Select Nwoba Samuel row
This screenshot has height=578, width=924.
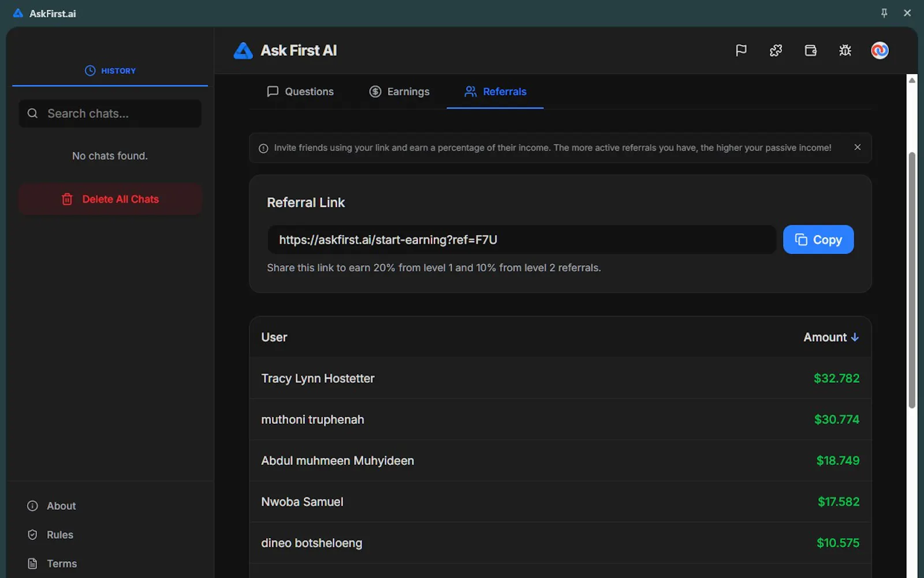point(560,502)
